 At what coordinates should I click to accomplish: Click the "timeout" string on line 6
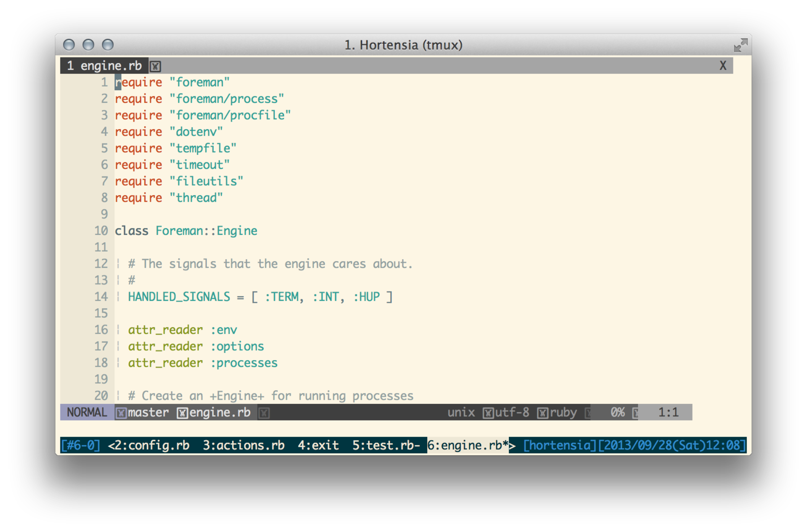199,165
